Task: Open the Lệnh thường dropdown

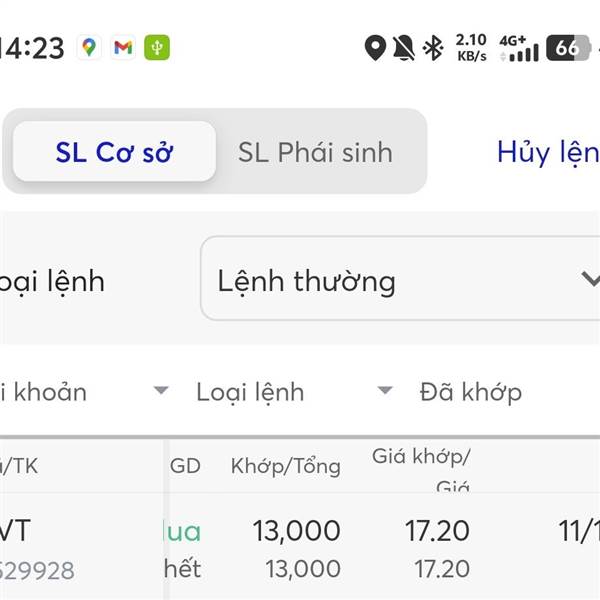Action: (400, 280)
